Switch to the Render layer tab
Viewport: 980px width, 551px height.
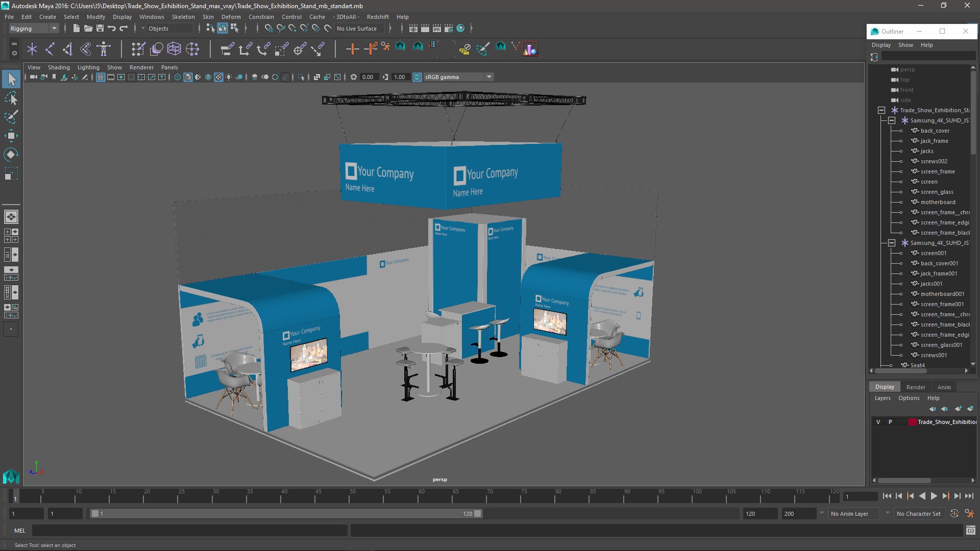coord(916,387)
